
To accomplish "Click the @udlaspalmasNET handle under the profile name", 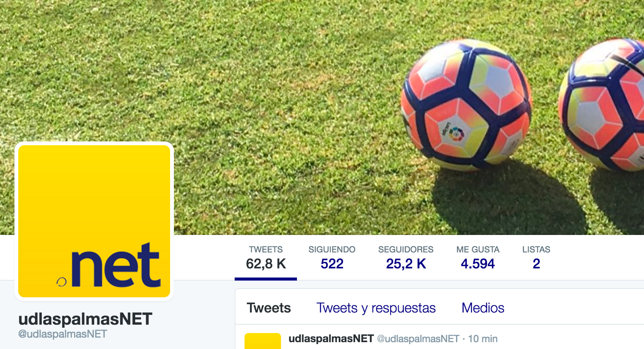I will 63,334.
